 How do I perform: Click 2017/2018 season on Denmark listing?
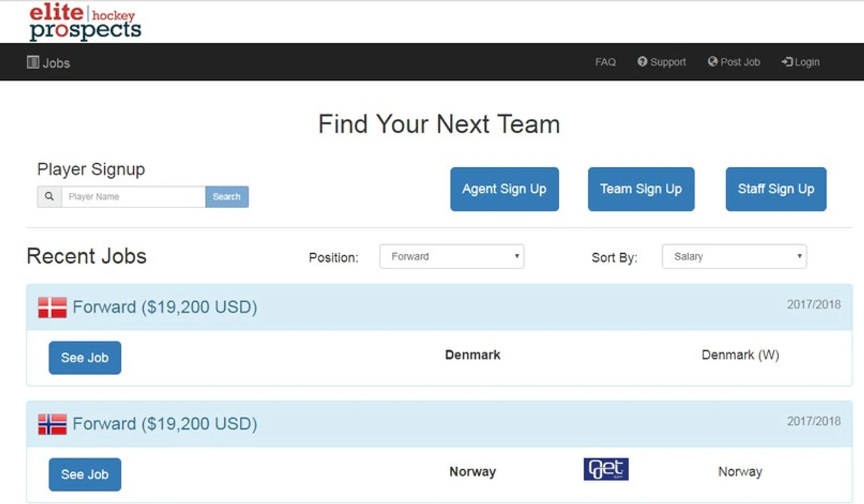coord(814,305)
